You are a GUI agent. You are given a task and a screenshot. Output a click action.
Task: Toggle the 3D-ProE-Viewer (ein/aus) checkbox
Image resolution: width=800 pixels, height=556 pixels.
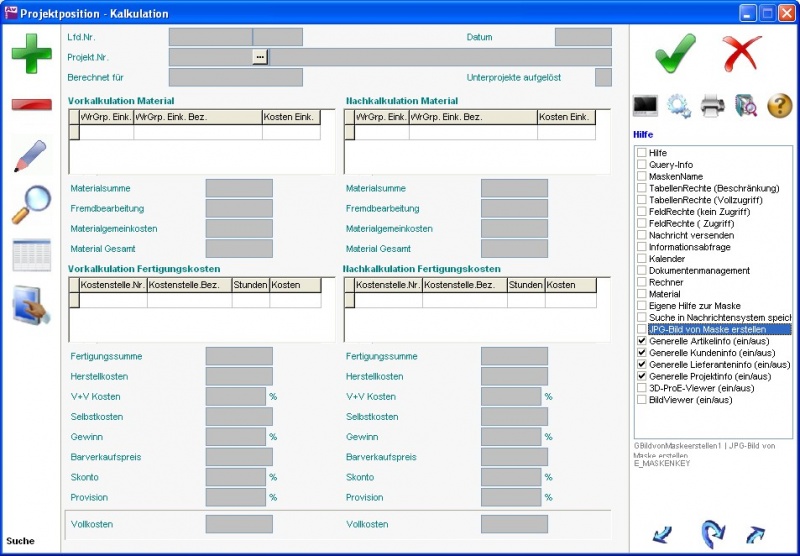(641, 388)
